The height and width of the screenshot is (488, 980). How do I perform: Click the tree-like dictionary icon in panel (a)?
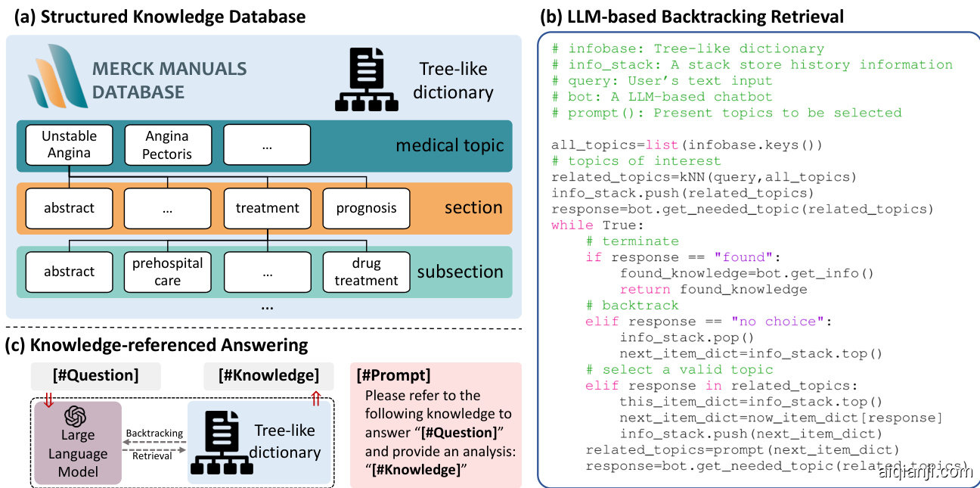pyautogui.click(x=370, y=80)
